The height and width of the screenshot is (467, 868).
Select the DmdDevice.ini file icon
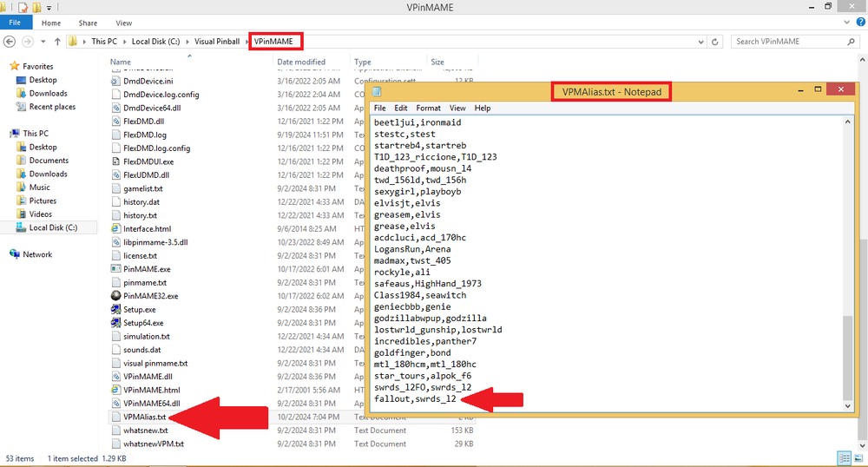click(x=115, y=81)
